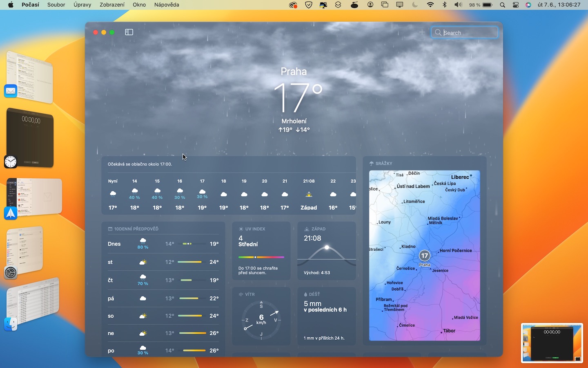Click the UV index color scale bar
This screenshot has height=368, width=588.
point(261,257)
